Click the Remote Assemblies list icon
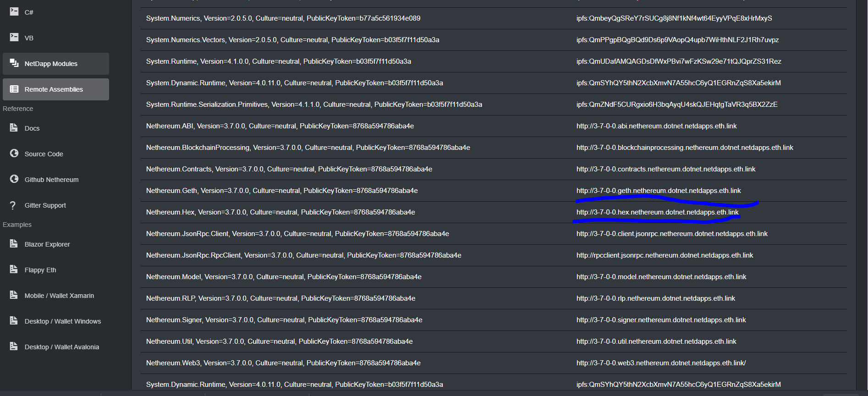868x396 pixels. (x=14, y=89)
